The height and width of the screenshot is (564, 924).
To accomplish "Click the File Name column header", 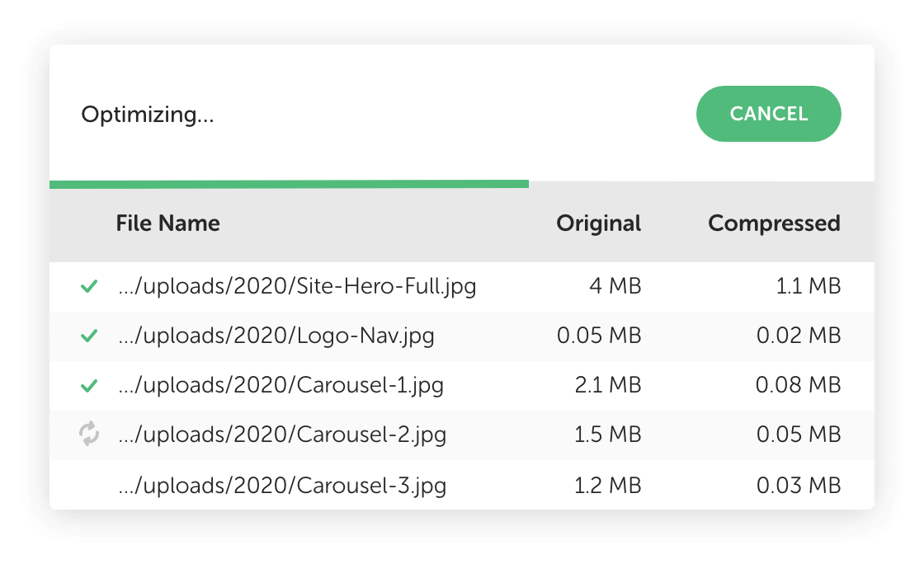I will pos(167,223).
